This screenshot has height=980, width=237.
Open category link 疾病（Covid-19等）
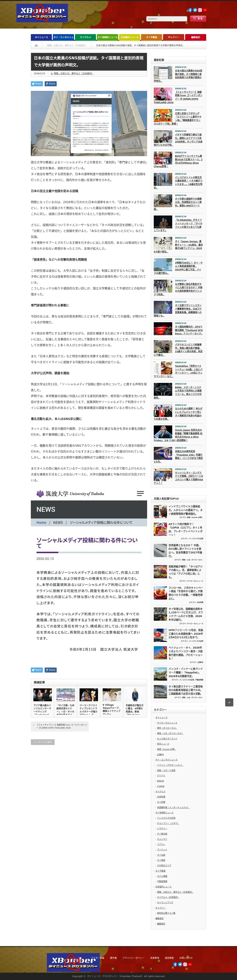click(166, 749)
